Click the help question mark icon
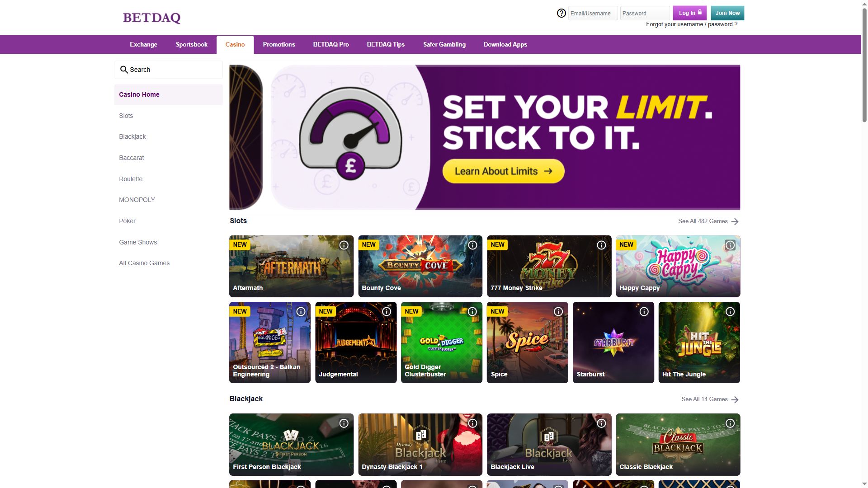Screen dimensions: 868x488 pos(561,13)
